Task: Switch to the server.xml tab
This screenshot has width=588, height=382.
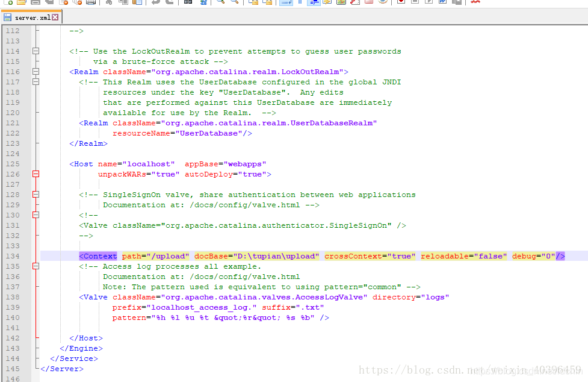Action: click(31, 17)
